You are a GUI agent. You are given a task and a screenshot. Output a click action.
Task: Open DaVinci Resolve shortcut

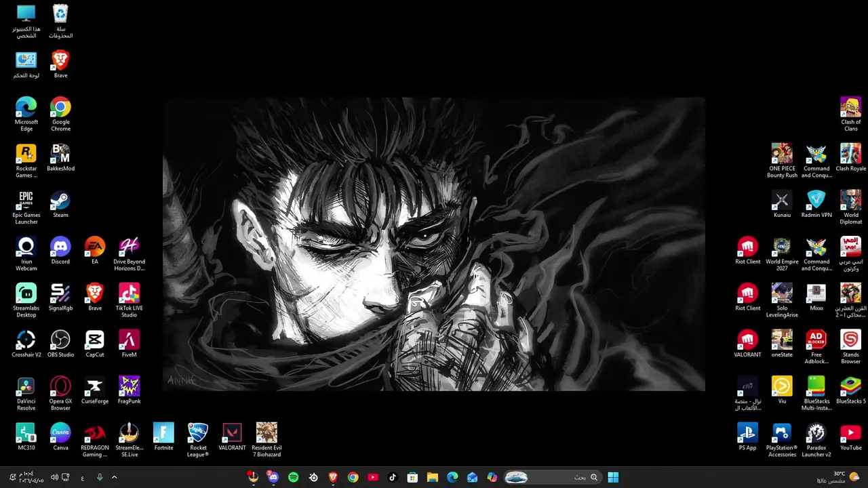click(26, 394)
